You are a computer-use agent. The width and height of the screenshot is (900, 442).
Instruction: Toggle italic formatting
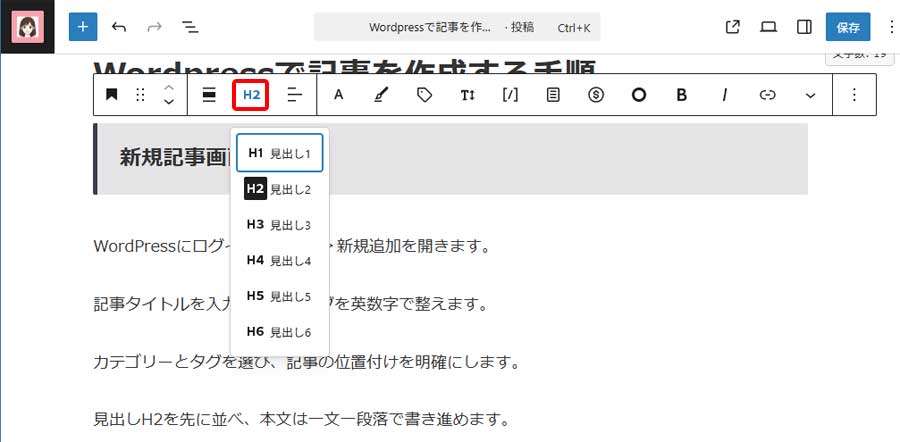tap(724, 95)
